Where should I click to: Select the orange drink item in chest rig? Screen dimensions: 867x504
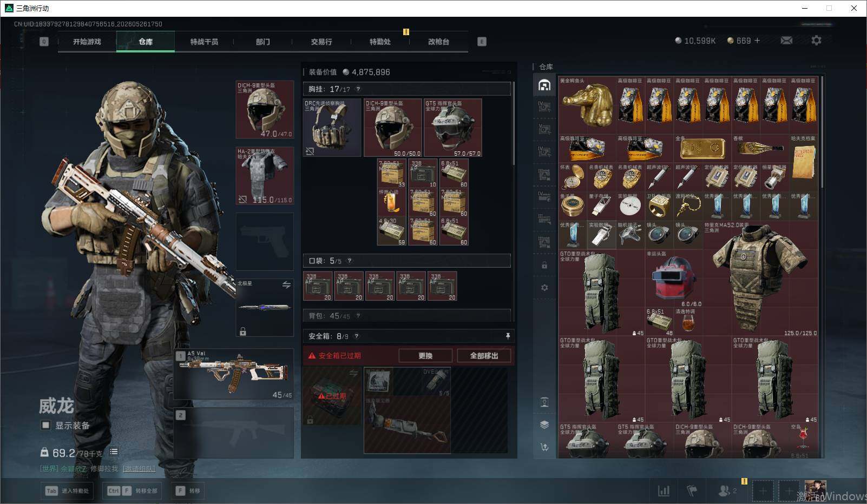[x=392, y=202]
